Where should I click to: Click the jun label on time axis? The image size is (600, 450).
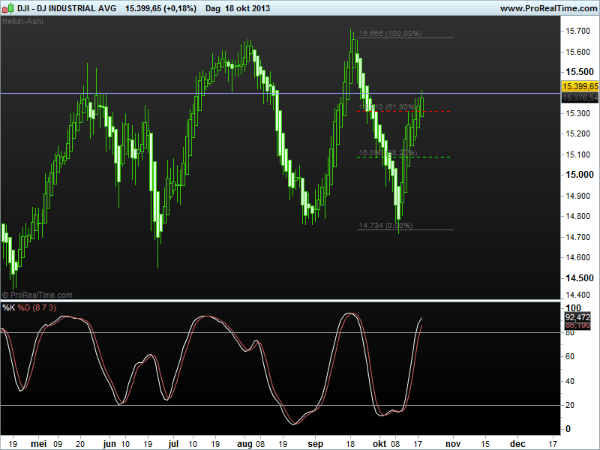tap(109, 444)
